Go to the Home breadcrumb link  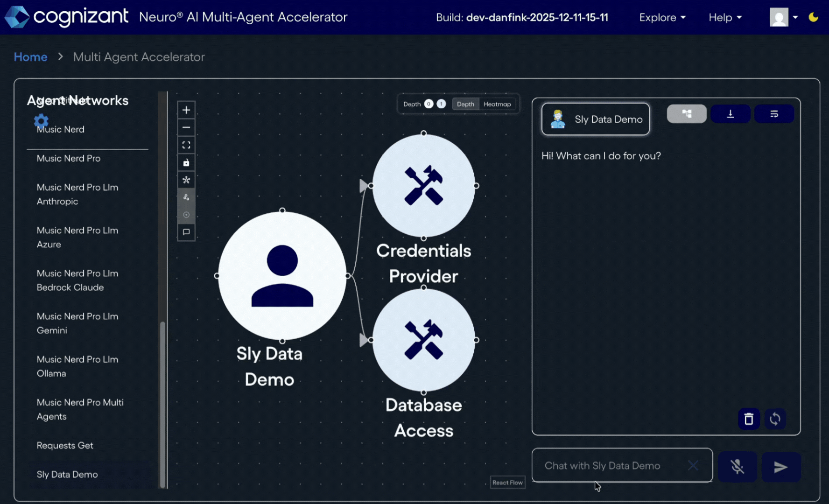30,57
